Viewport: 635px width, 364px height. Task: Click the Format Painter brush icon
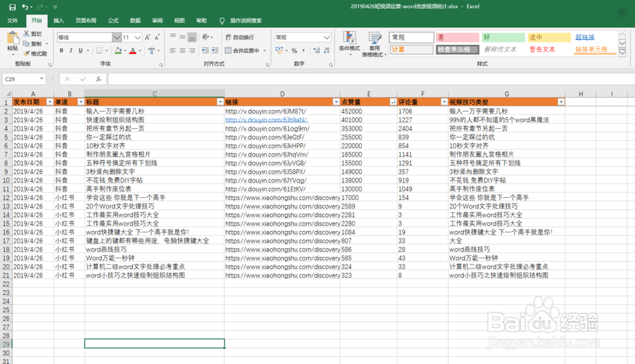point(26,53)
